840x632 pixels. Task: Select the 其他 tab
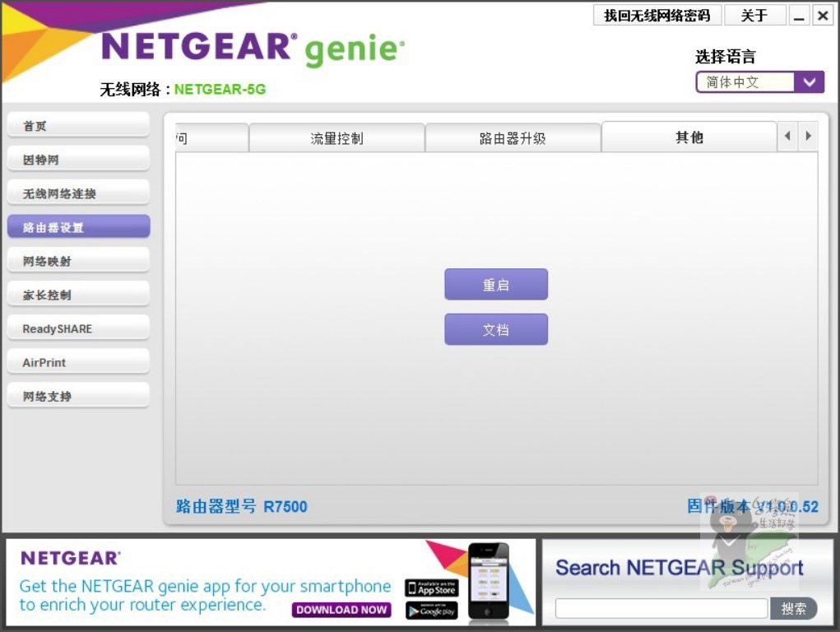click(x=689, y=137)
